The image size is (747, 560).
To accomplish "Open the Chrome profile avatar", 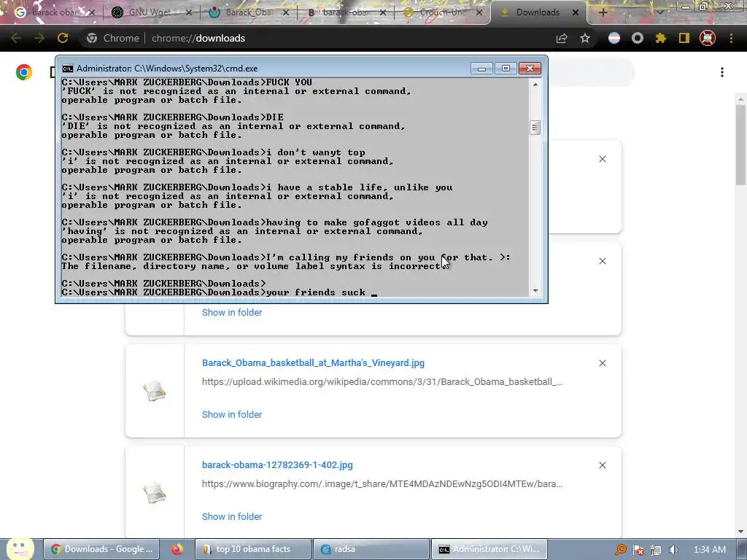I will [x=708, y=38].
